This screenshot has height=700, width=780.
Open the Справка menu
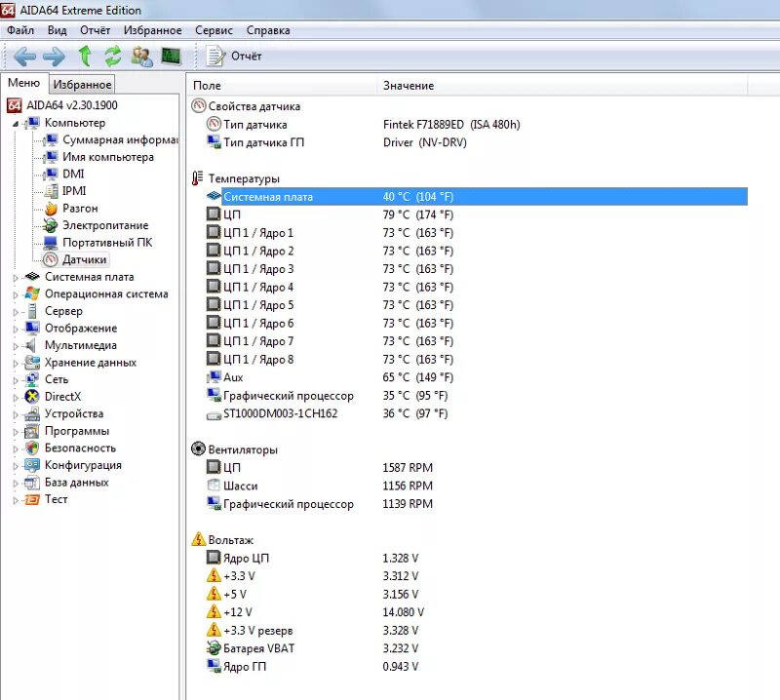268,30
